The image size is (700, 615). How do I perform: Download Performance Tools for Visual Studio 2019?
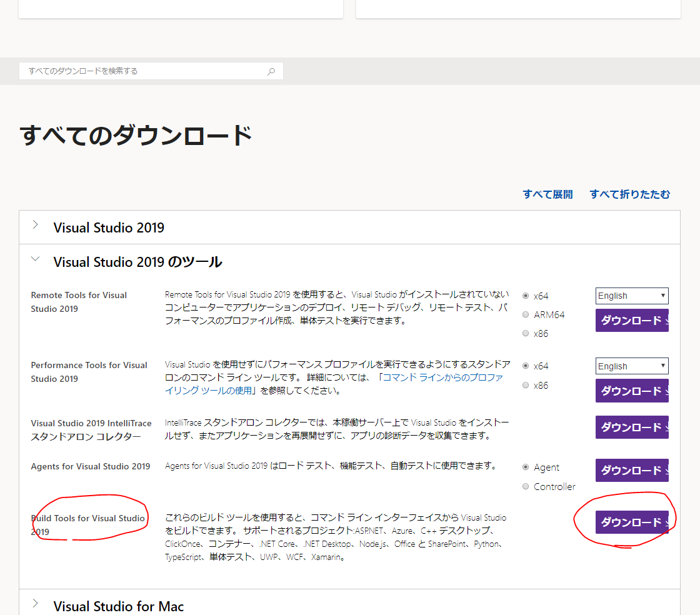click(x=632, y=391)
